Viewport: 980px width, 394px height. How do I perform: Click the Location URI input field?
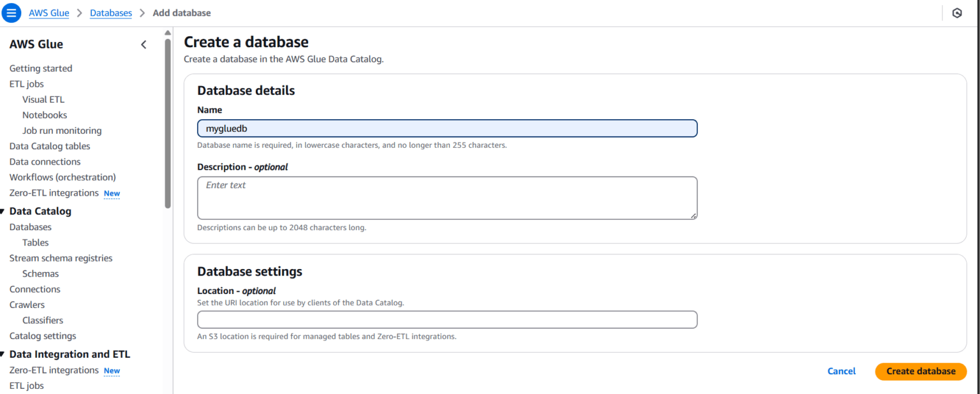[x=447, y=319]
